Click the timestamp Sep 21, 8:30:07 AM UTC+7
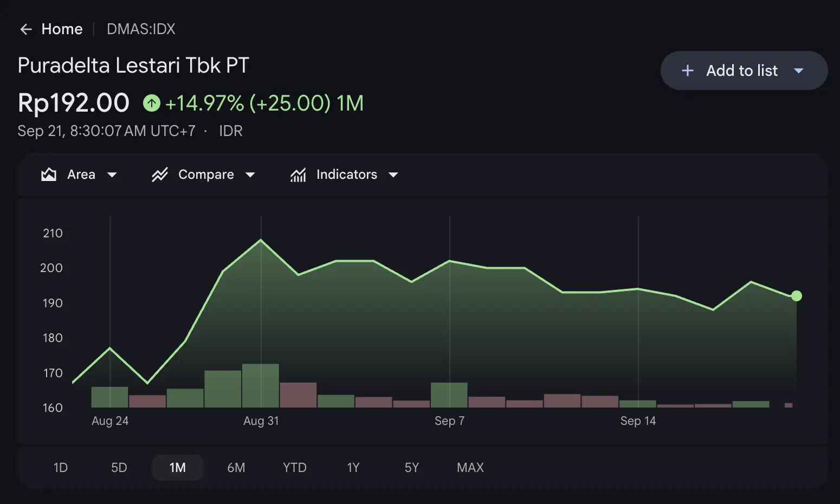840x504 pixels. (x=106, y=131)
